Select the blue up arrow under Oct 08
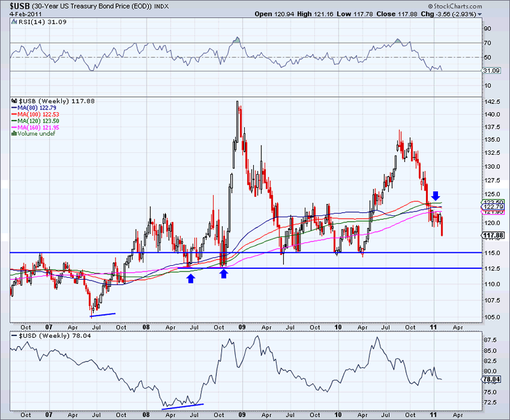Screen dimensions: 510x420 pyautogui.click(x=223, y=273)
